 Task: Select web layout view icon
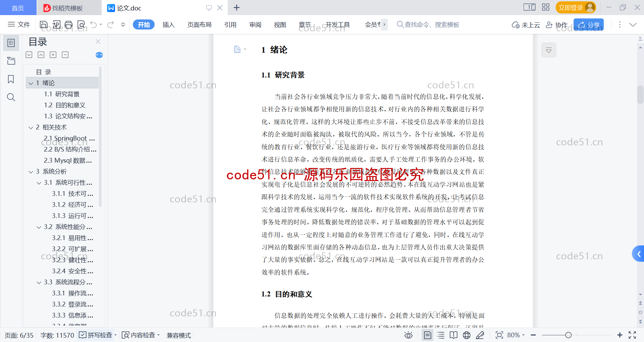[467, 335]
